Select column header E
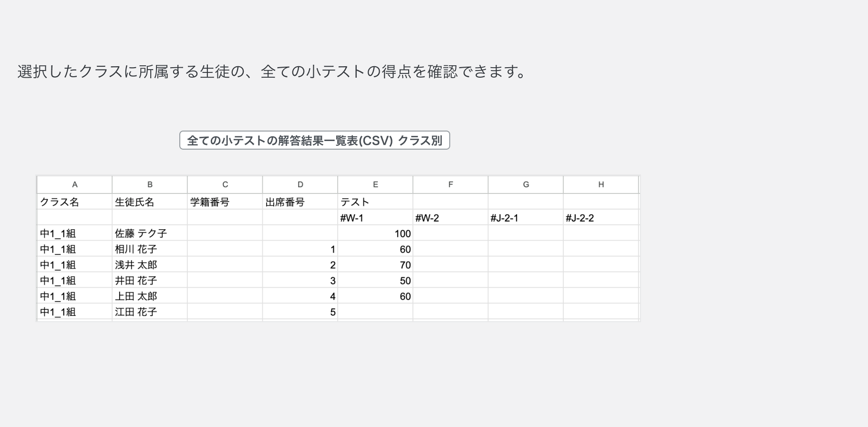The height and width of the screenshot is (427, 868). [375, 184]
